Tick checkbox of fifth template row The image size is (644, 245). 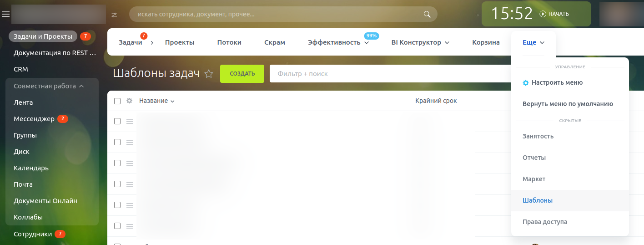[117, 205]
